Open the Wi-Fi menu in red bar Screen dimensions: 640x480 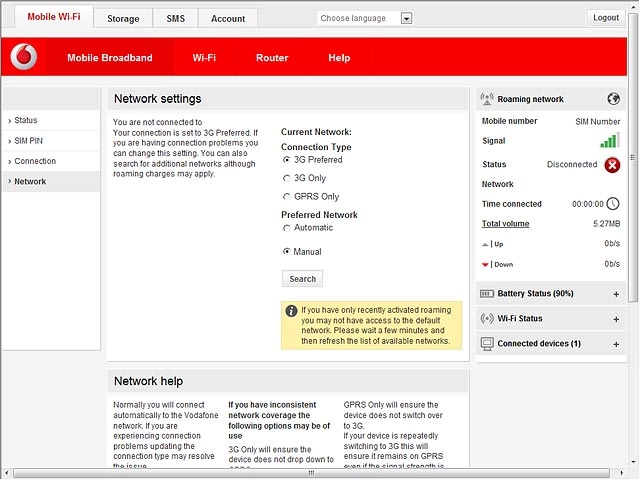tap(204, 58)
